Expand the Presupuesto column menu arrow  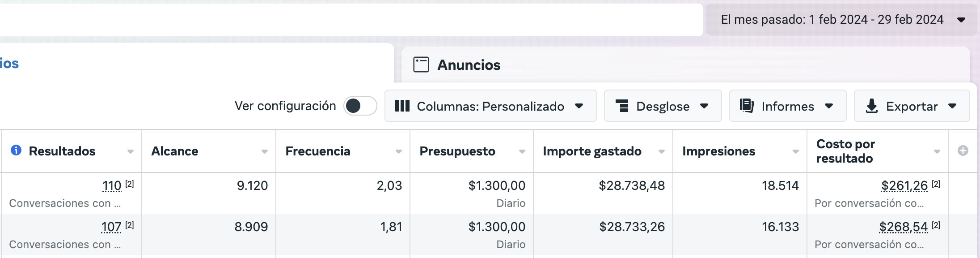tap(522, 152)
